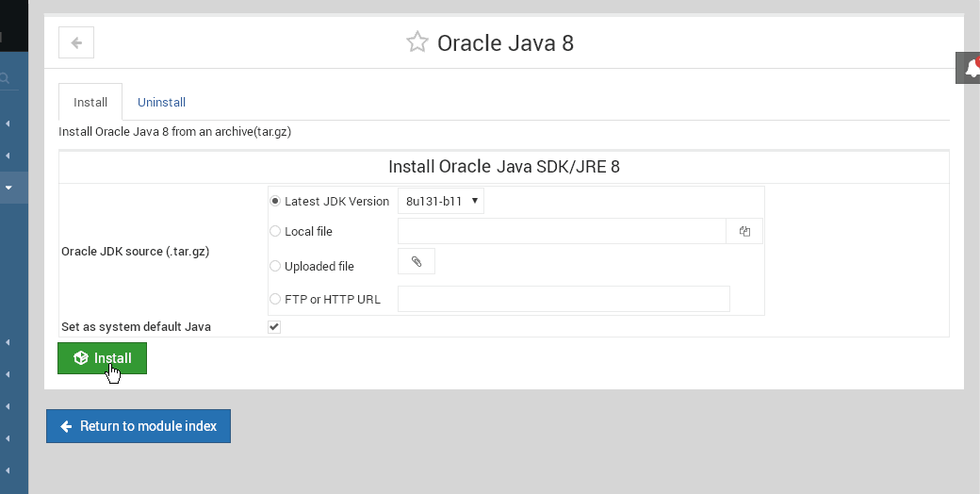Click 'Install Oracle Java 8 from an archive(tar.gz)' text
This screenshot has height=494, width=980.
coord(175,132)
